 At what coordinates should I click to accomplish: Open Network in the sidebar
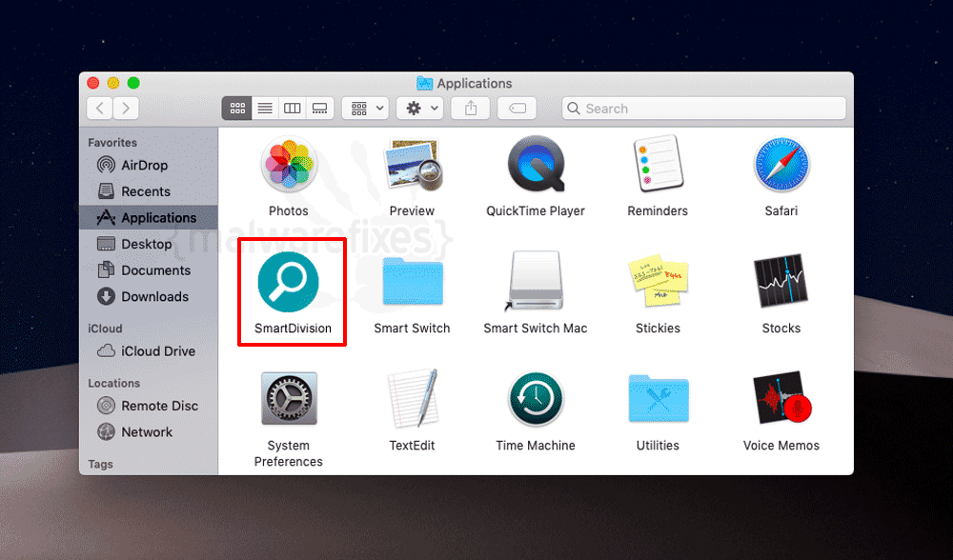click(149, 431)
